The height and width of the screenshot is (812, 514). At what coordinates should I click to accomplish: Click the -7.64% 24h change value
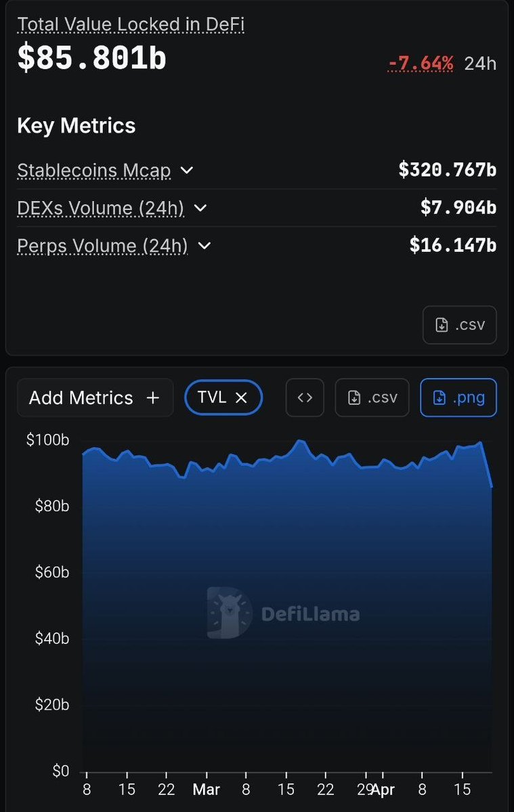pos(421,64)
